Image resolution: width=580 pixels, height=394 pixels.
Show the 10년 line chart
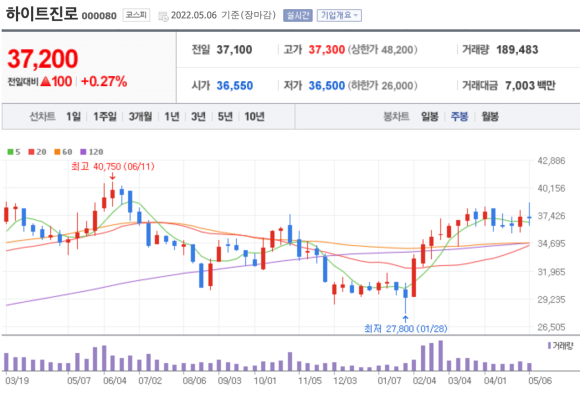tap(254, 117)
